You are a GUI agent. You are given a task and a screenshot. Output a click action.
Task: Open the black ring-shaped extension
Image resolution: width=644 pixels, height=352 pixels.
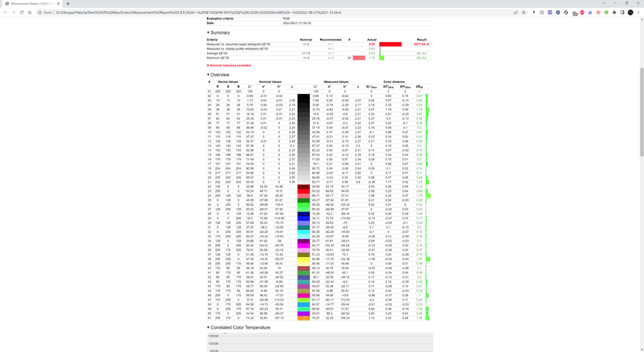click(x=566, y=12)
